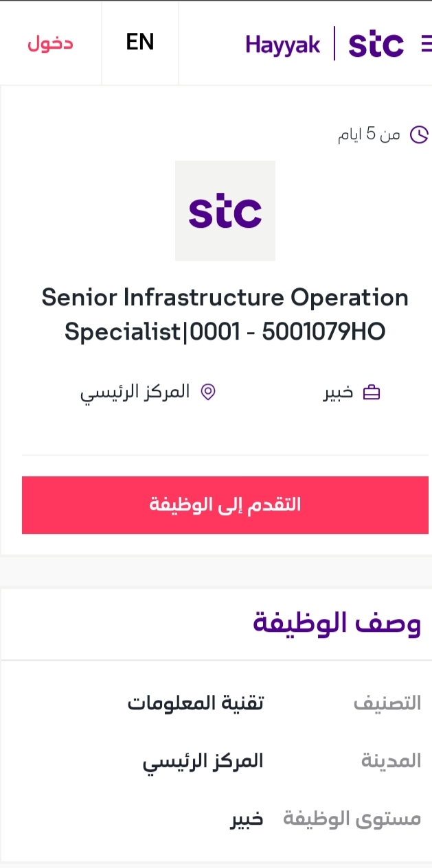
Task: Click the مستوى الوظيفة field label
Action: tap(352, 819)
